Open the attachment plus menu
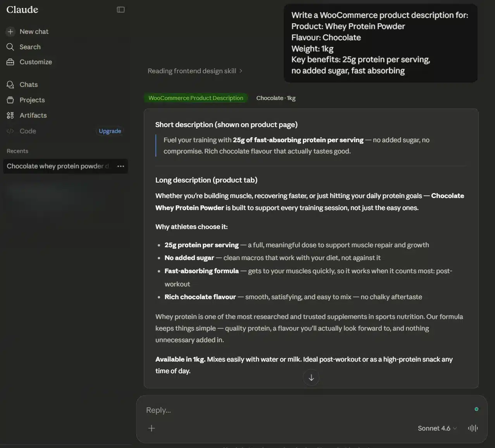 [151, 428]
